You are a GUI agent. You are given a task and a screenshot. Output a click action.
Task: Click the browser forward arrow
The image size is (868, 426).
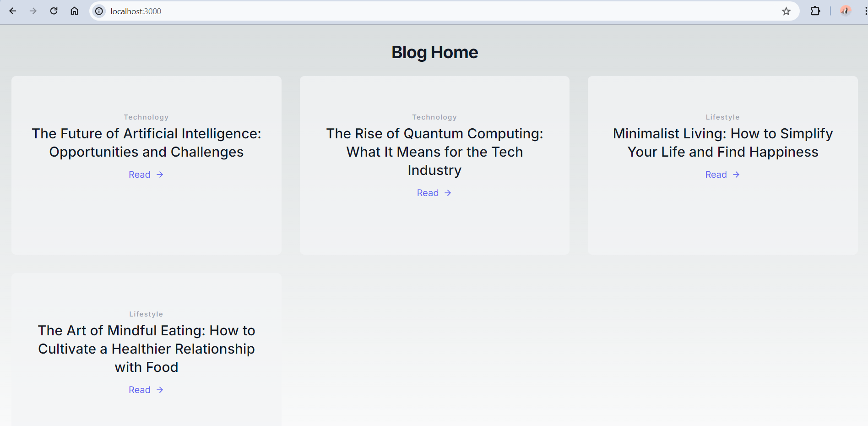point(33,11)
